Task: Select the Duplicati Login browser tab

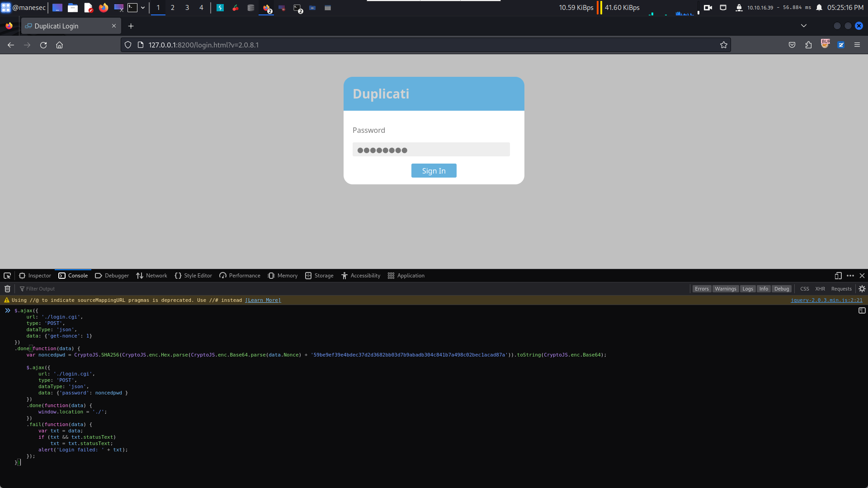Action: pyautogui.click(x=71, y=26)
